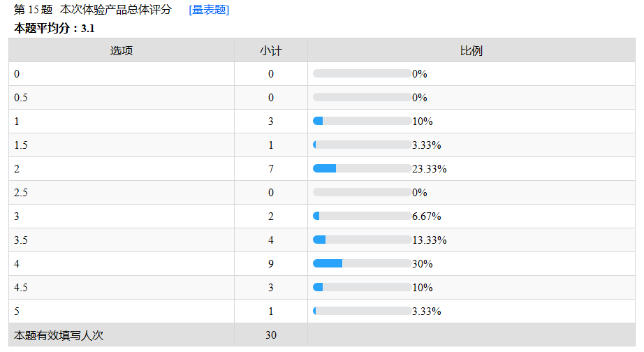Select the 1.5 option cell
The image size is (644, 352).
[21, 145]
